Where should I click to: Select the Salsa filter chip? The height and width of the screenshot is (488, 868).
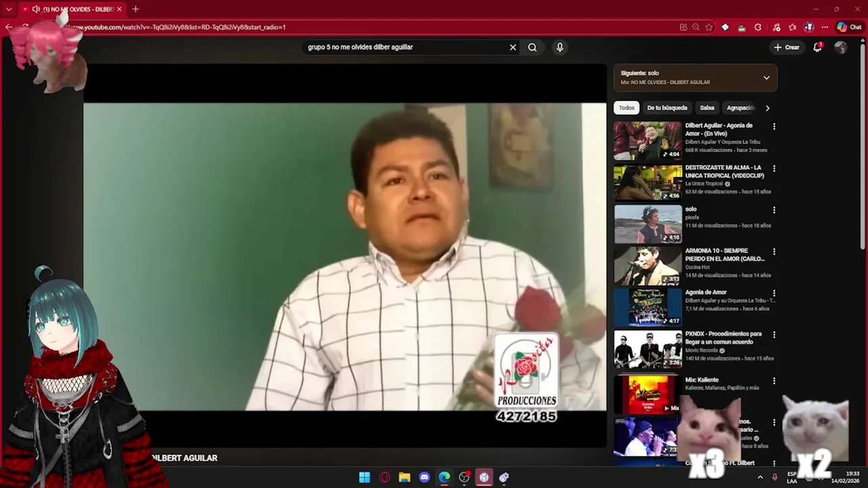[x=707, y=108]
